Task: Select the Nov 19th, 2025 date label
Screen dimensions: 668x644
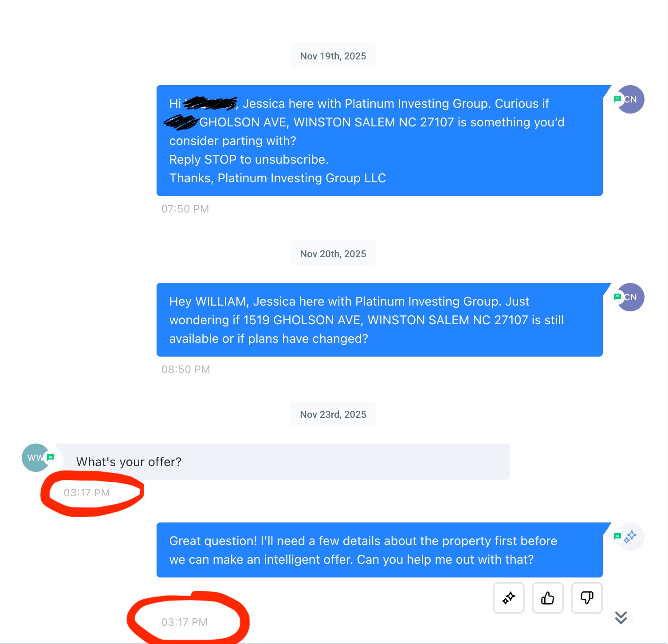Action: click(x=333, y=56)
